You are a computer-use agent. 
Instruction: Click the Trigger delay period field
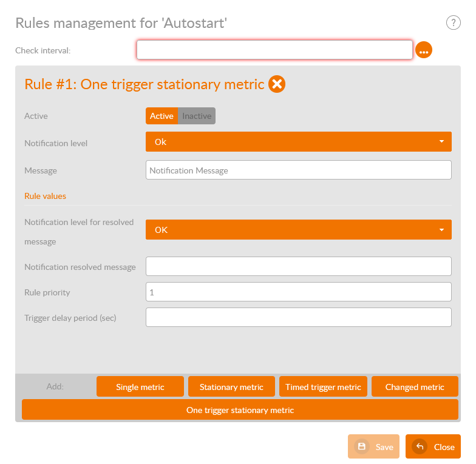[298, 317]
